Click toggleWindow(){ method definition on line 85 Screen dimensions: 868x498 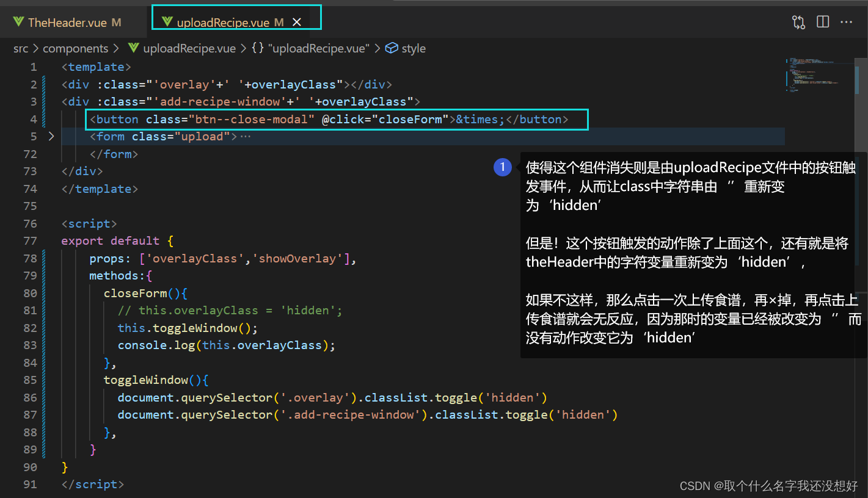pyautogui.click(x=156, y=380)
